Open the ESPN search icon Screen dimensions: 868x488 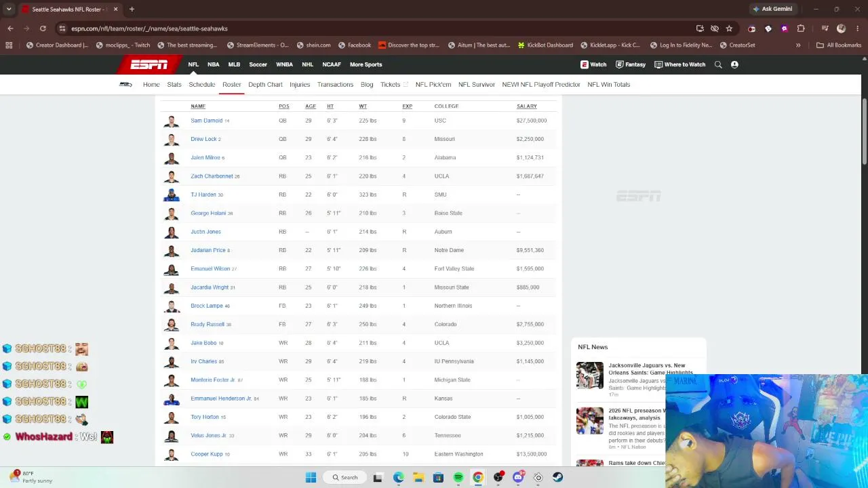click(x=718, y=64)
